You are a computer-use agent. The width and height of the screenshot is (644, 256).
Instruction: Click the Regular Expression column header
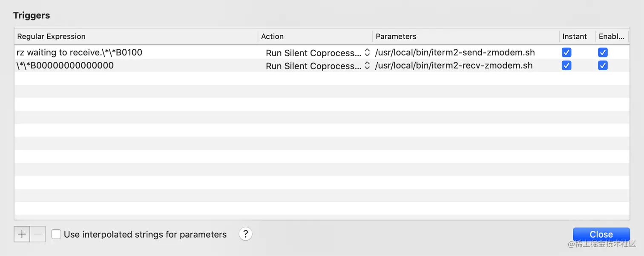(x=51, y=36)
